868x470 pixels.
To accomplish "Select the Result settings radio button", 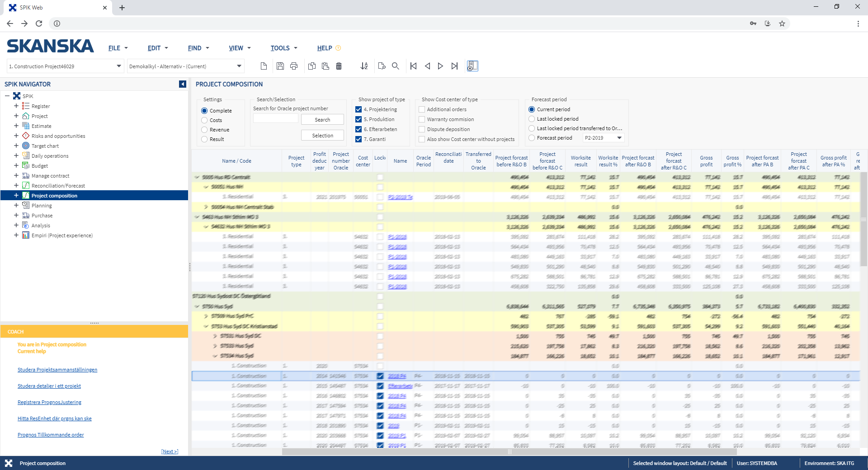I will [x=204, y=139].
